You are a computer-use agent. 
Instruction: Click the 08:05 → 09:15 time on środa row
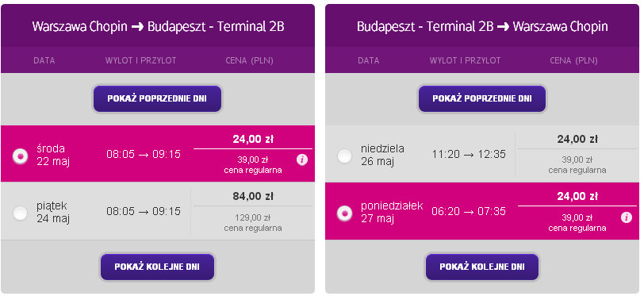pos(144,154)
